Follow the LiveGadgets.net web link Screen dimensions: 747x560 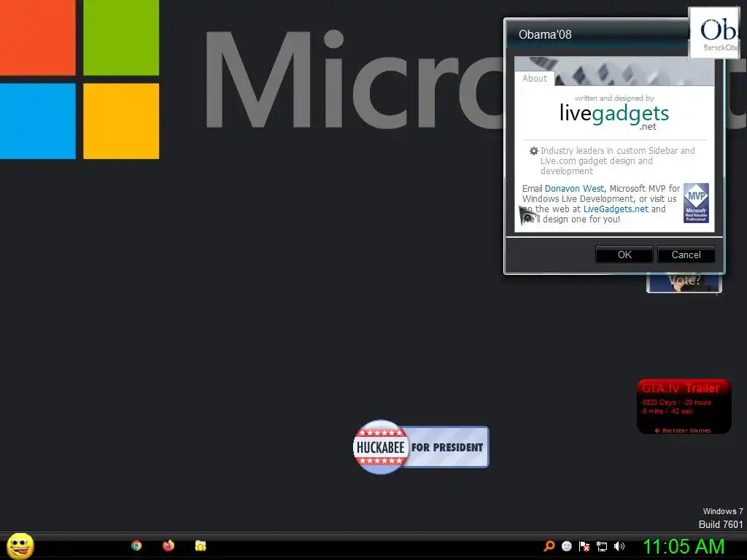pos(616,209)
